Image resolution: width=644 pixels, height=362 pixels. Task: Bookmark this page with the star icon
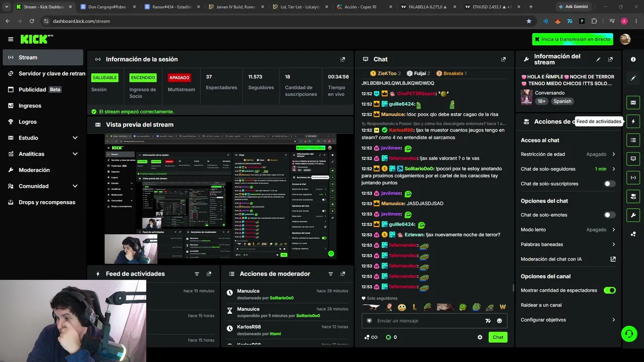[x=529, y=21]
